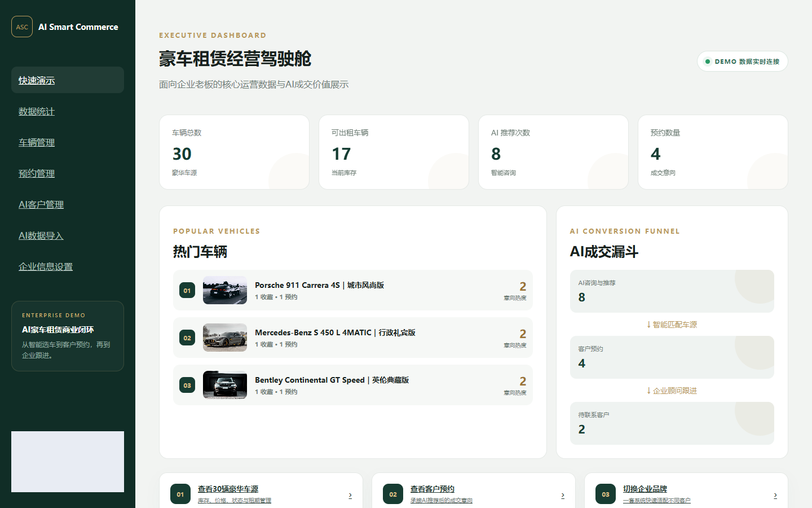Click 意向热度 score for the Porsche row
The image size is (812, 508).
tap(515, 290)
